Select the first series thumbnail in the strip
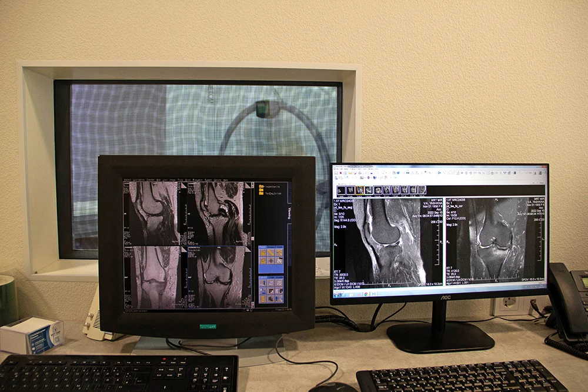588x392 pixels. pyautogui.click(x=340, y=190)
